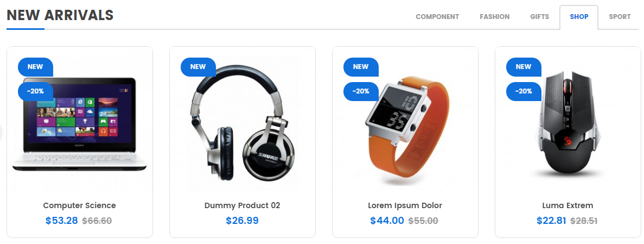The width and height of the screenshot is (644, 244).
Task: Open the Luma Extrem product link
Action: (568, 205)
